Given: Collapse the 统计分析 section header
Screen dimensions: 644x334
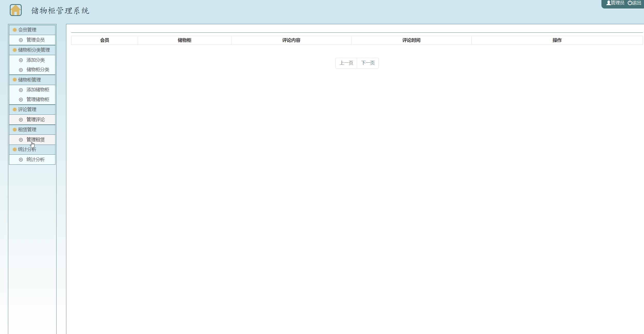Looking at the screenshot, I should 32,149.
